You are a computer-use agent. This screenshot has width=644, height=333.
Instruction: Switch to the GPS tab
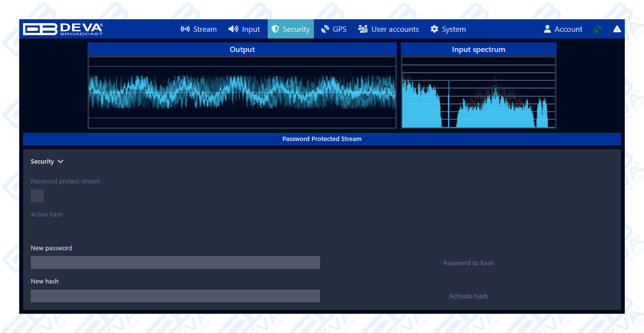coord(334,29)
